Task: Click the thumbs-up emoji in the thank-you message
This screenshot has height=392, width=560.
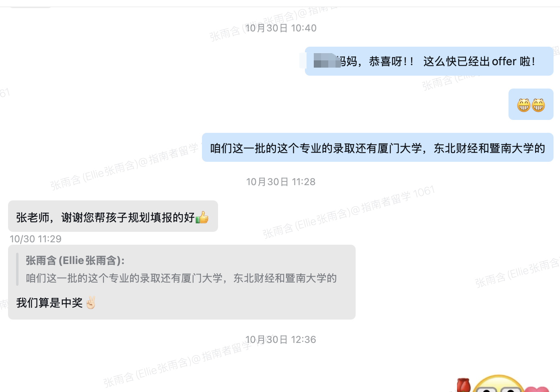Action: 202,217
